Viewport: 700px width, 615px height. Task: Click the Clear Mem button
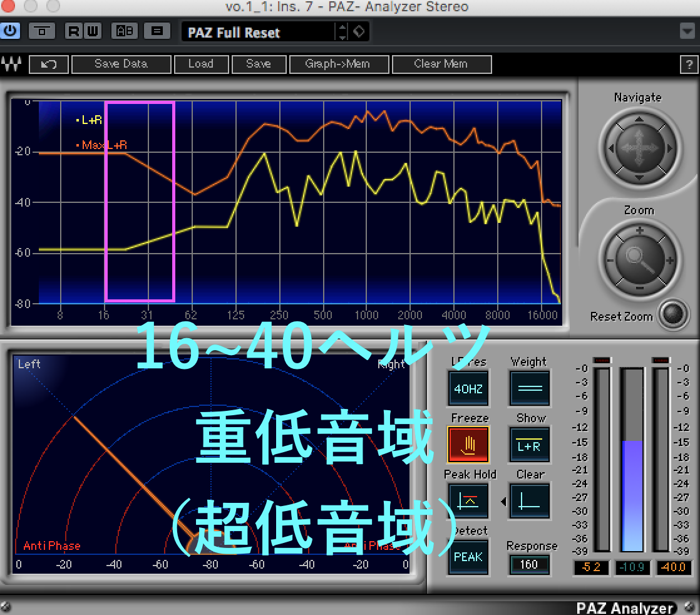point(441,65)
